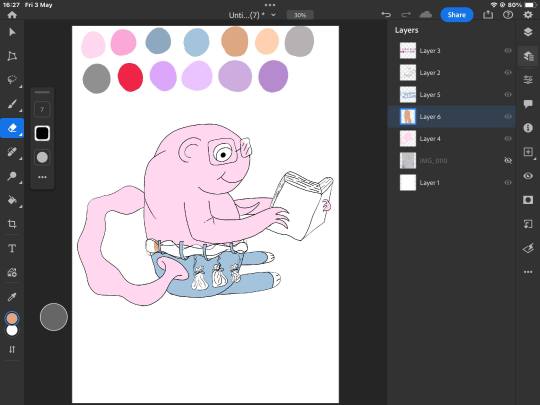The height and width of the screenshot is (405, 540).
Task: Open the comments panel icon
Action: pyautogui.click(x=528, y=104)
